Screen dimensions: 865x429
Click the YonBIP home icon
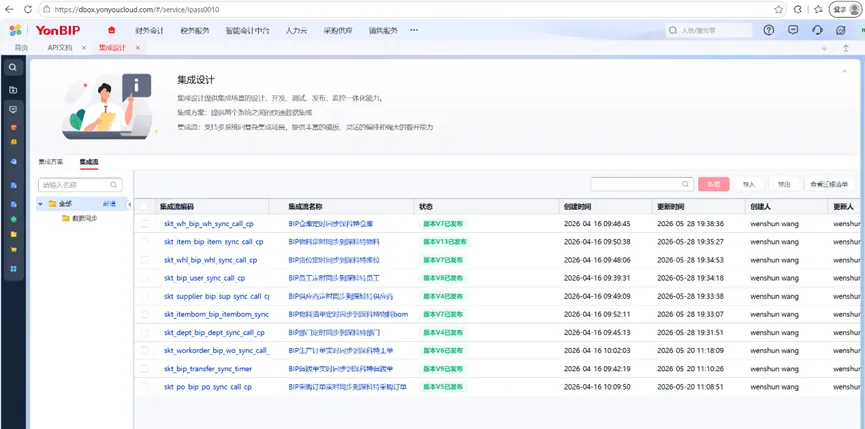pos(112,30)
